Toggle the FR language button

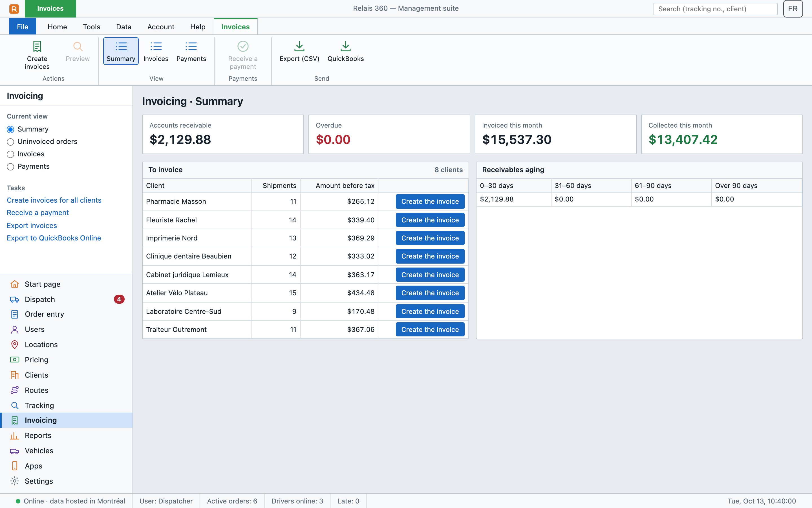coord(793,9)
